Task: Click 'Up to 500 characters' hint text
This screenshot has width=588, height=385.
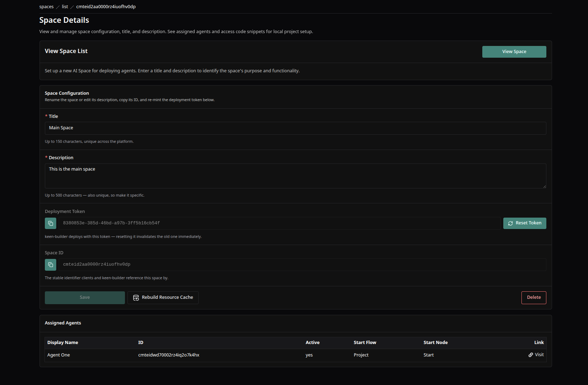Action: point(95,196)
